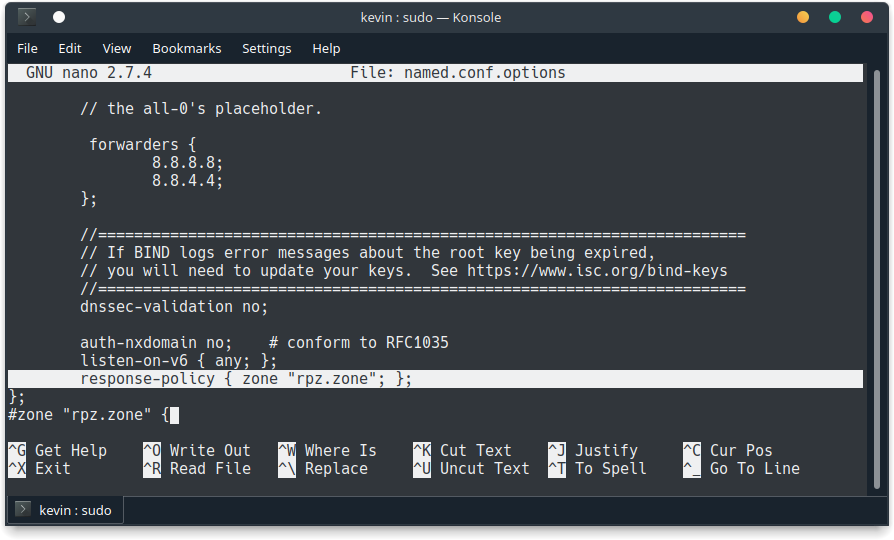Click the '^R Read File' shortcut text
This screenshot has width=894, height=540.
click(x=197, y=469)
